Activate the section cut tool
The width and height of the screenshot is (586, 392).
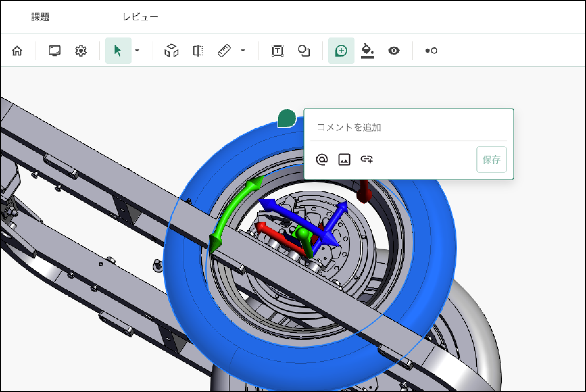tap(198, 51)
